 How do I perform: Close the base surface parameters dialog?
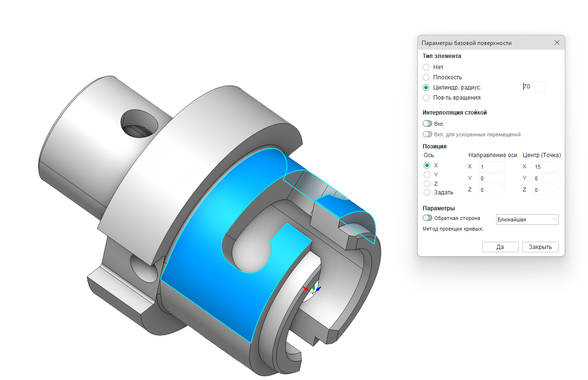(x=557, y=43)
